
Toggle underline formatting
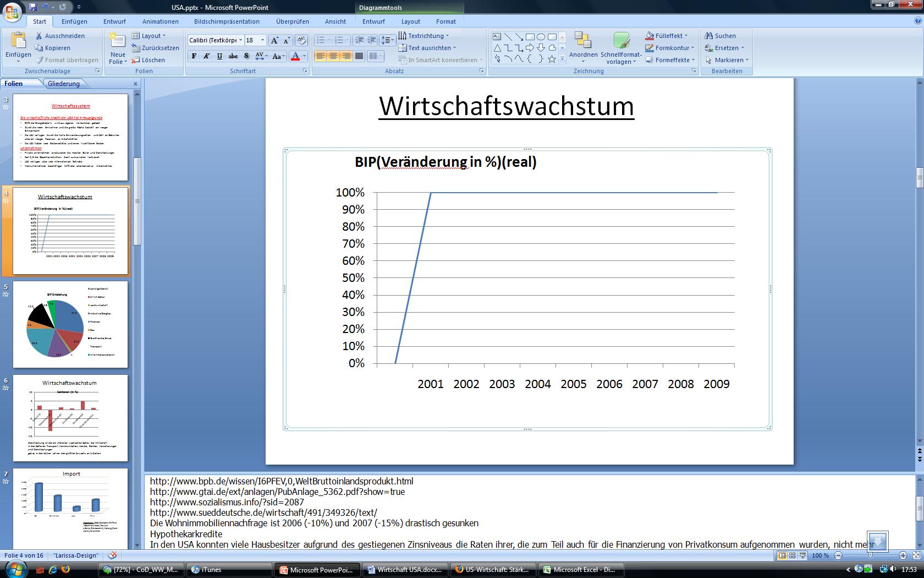point(220,56)
